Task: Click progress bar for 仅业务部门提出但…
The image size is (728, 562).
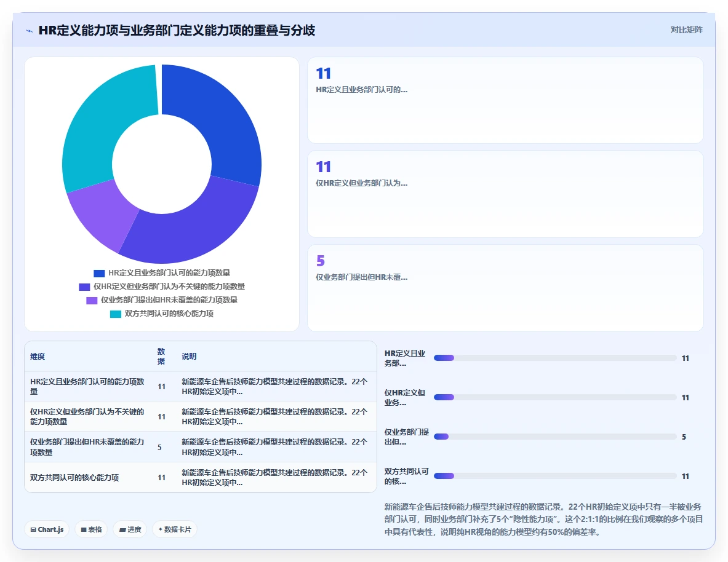Action: point(555,437)
